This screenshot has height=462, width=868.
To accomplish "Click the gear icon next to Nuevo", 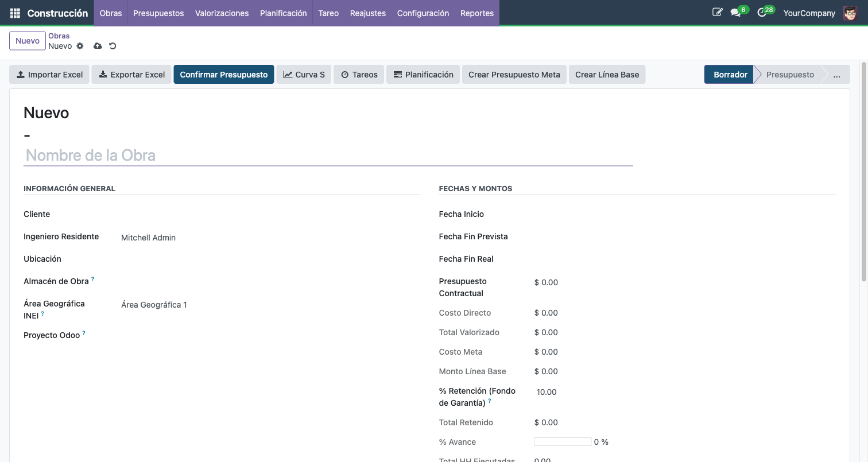I will pyautogui.click(x=80, y=46).
